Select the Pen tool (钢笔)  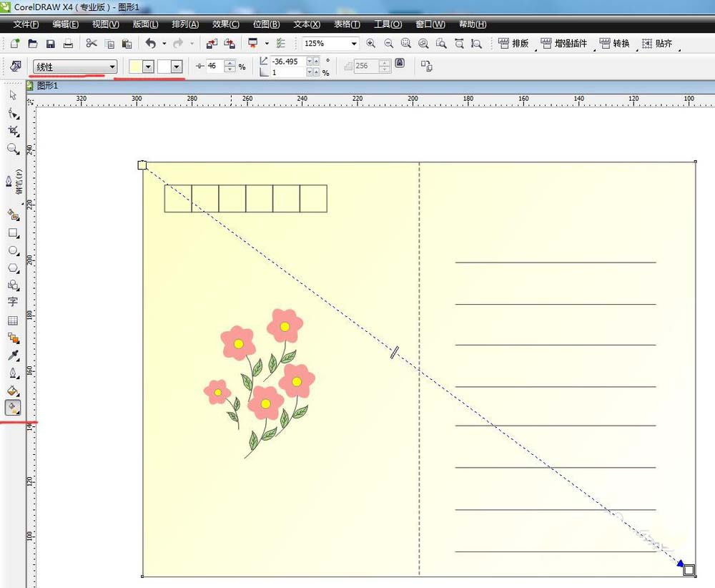[9, 182]
